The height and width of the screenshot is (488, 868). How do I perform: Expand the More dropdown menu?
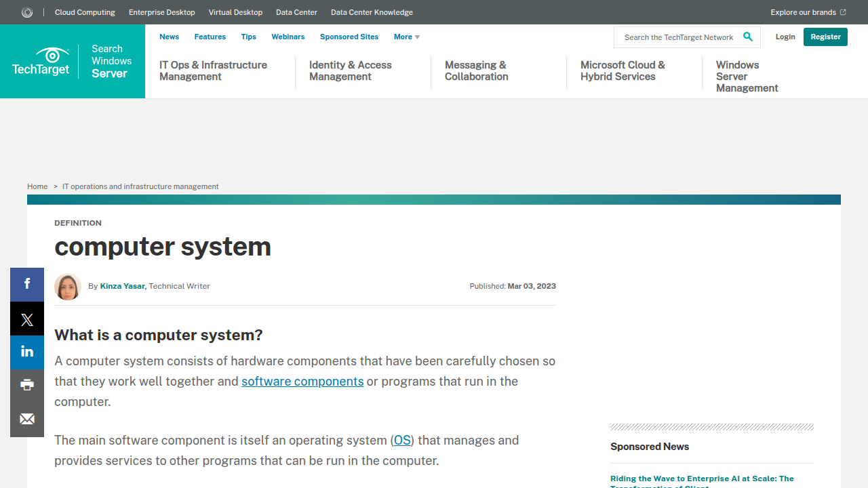[406, 37]
